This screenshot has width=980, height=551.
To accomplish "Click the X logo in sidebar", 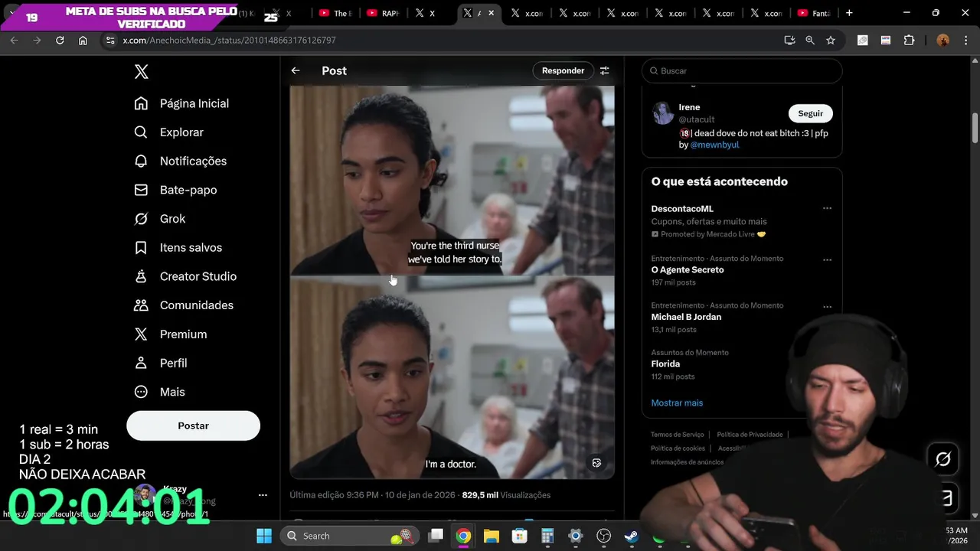I will pos(141,72).
